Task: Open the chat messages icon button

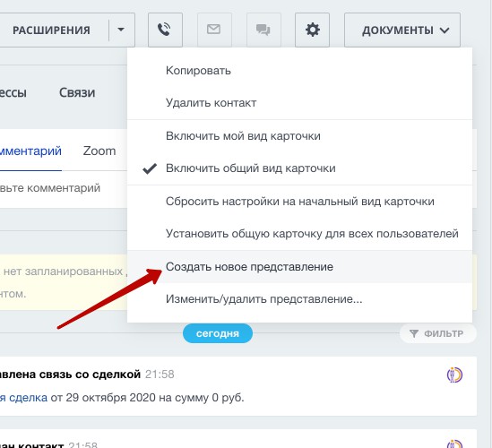Action: (x=263, y=30)
